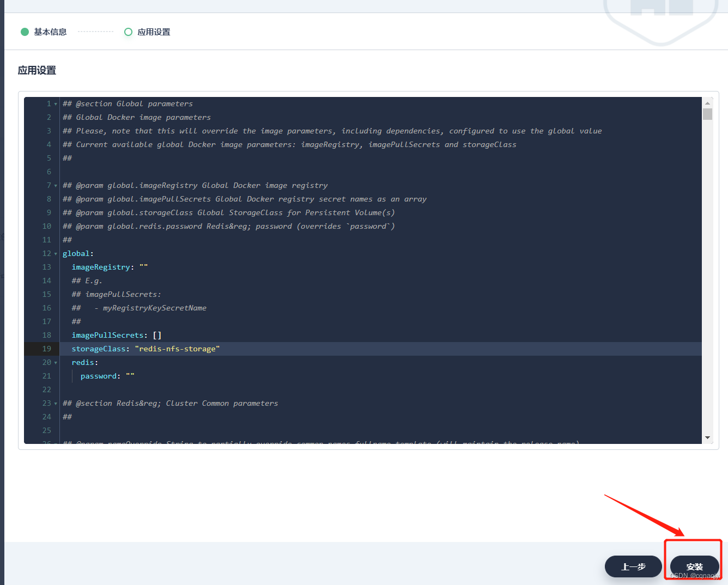Image resolution: width=728 pixels, height=585 pixels.
Task: Click the "## Global Docker image parameters" comment
Action: [137, 117]
